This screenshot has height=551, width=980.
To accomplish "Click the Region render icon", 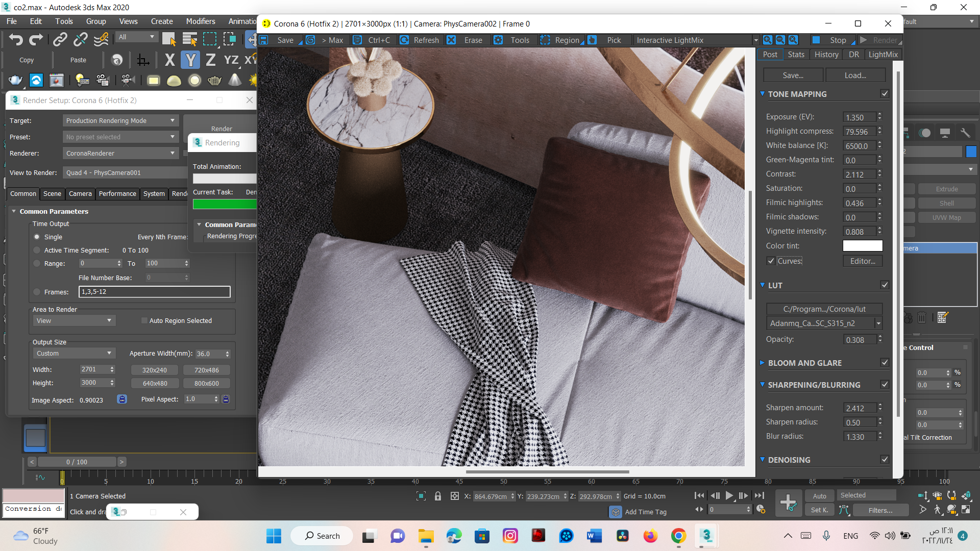I will point(545,40).
